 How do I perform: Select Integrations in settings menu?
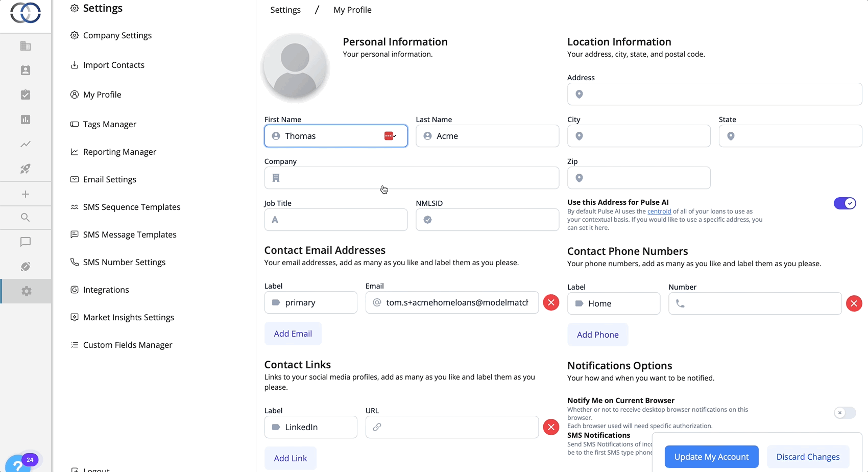106,290
